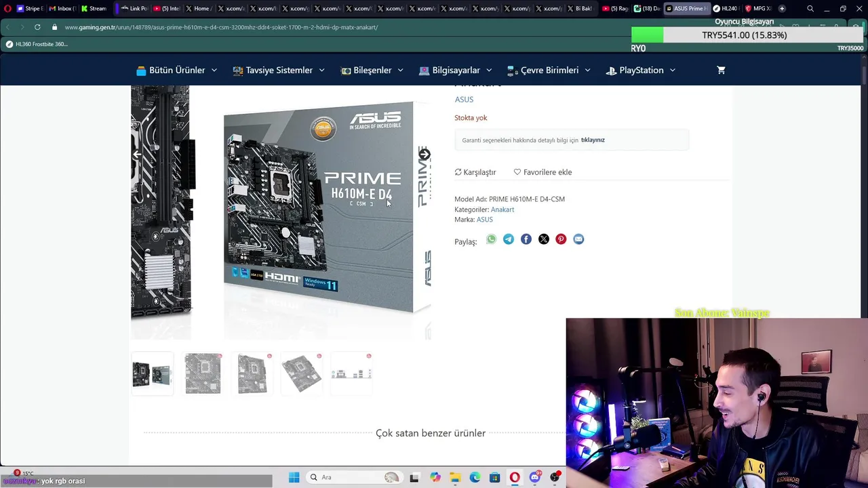868x488 pixels.
Task: Expand Tavsiye Sistemler menu
Action: [279, 70]
